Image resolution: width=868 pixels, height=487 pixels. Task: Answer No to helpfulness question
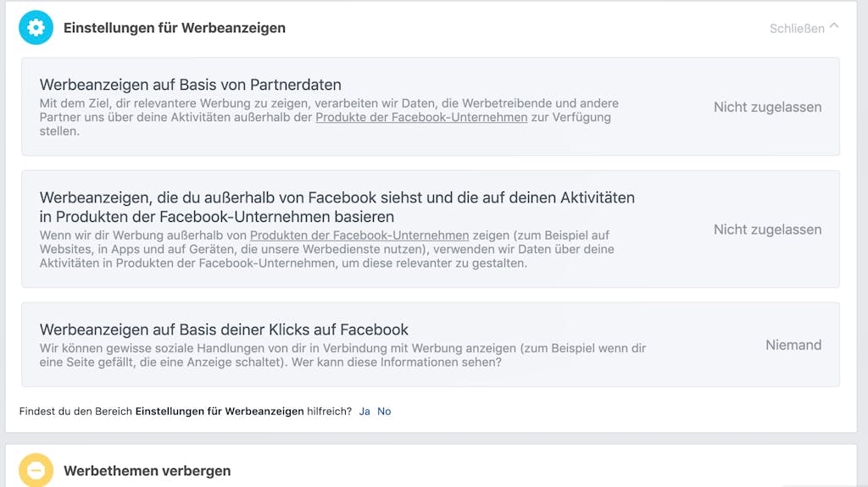tap(384, 411)
